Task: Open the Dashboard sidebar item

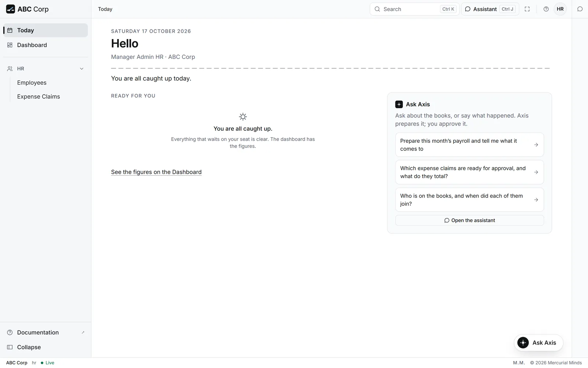Action: (46, 45)
